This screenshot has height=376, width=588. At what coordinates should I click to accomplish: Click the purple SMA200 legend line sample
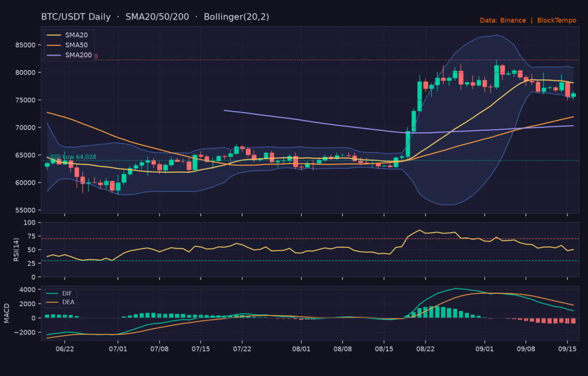click(x=53, y=56)
